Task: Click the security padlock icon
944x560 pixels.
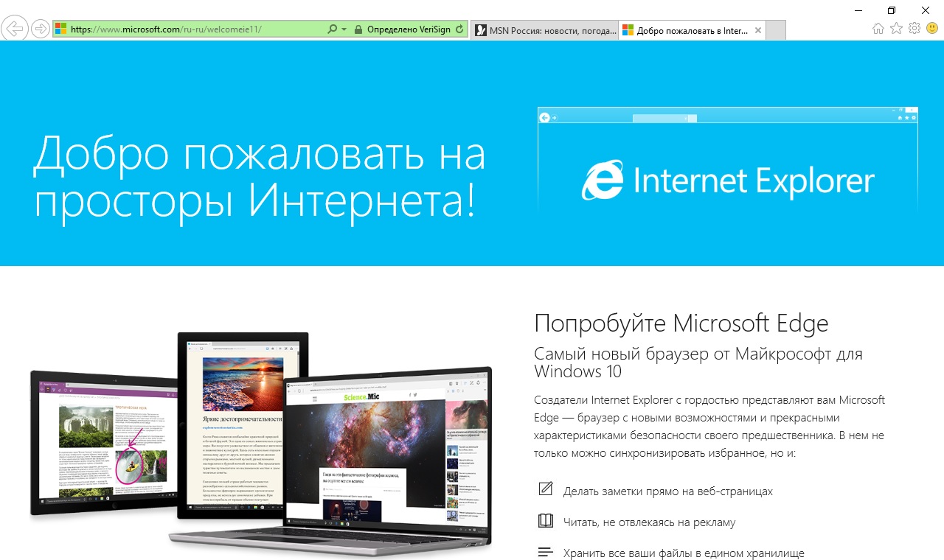Action: tap(358, 29)
